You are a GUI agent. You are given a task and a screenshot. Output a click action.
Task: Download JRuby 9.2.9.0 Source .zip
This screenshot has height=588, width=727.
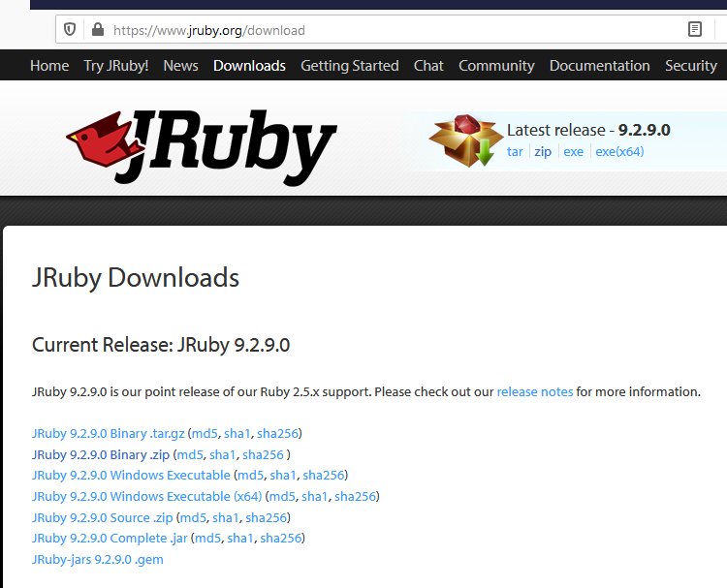102,518
